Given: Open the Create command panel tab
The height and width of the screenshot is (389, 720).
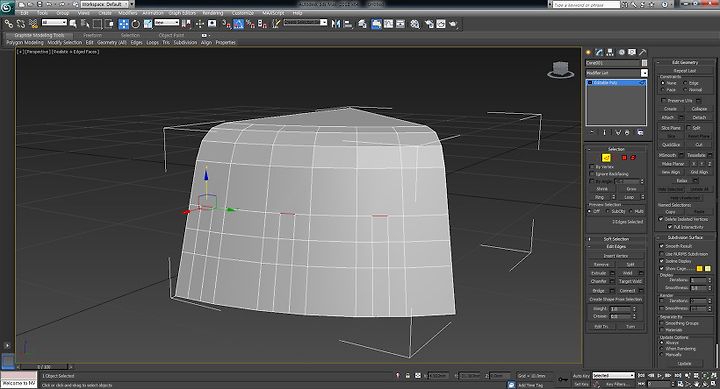Looking at the screenshot, I should click(x=588, y=52).
